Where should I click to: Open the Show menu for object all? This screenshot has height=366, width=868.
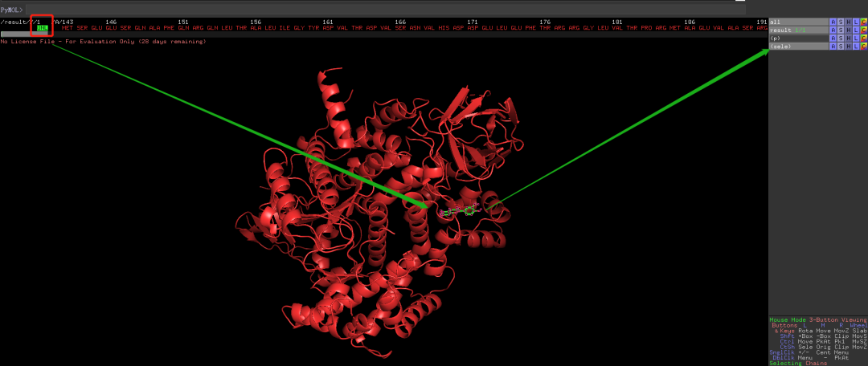pos(841,22)
